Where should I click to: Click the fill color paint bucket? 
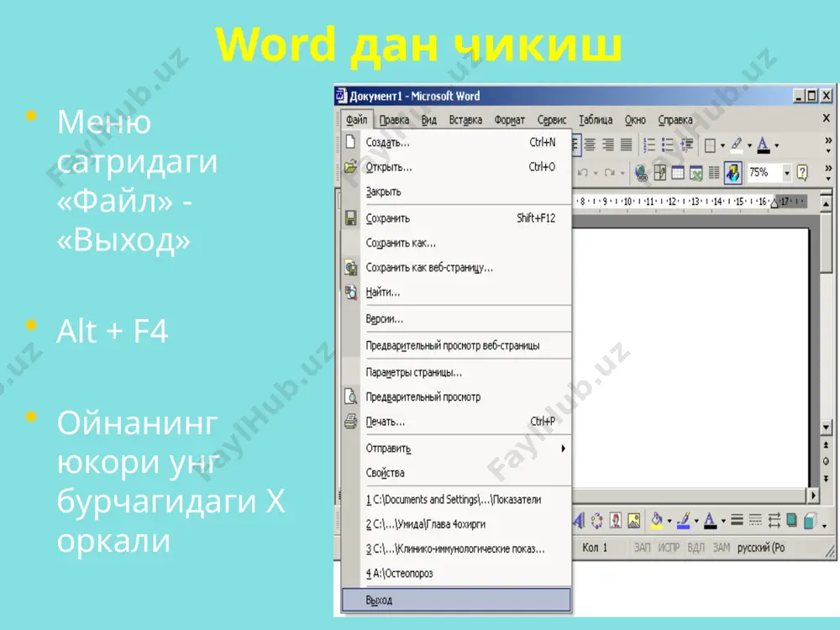[x=657, y=520]
